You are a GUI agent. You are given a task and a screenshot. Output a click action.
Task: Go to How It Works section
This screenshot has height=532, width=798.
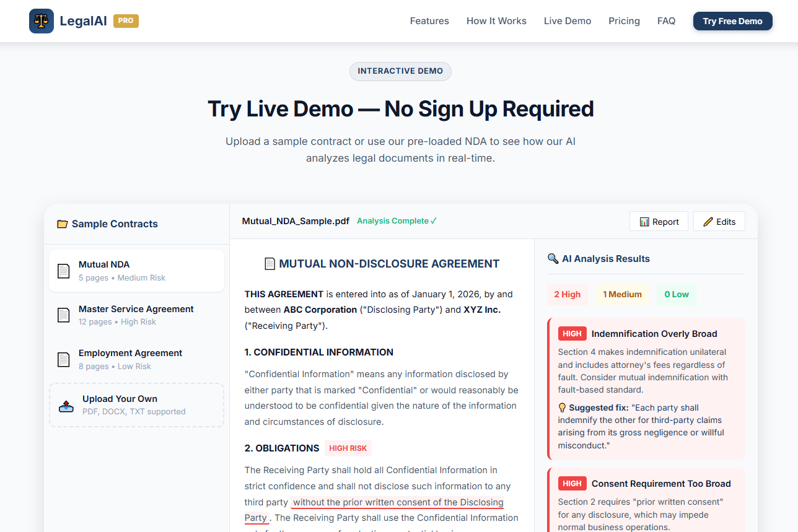click(x=496, y=21)
